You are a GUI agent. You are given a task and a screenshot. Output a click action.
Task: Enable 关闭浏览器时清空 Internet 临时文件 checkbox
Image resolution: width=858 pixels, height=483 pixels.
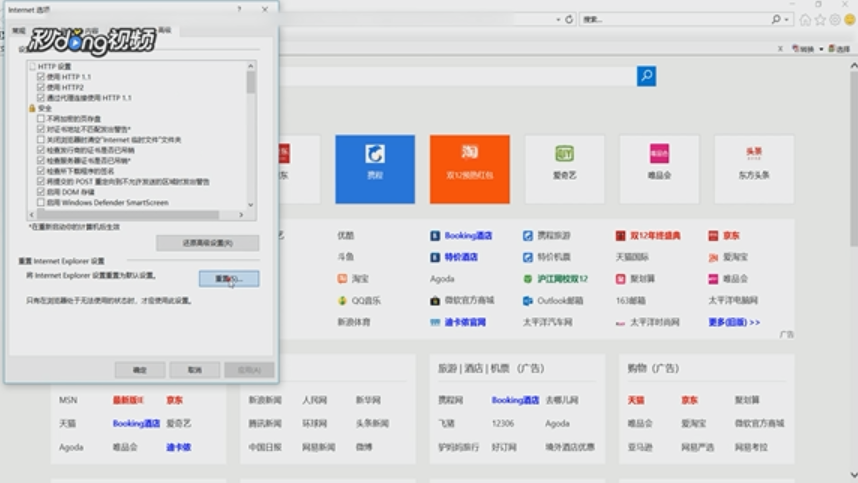40,139
